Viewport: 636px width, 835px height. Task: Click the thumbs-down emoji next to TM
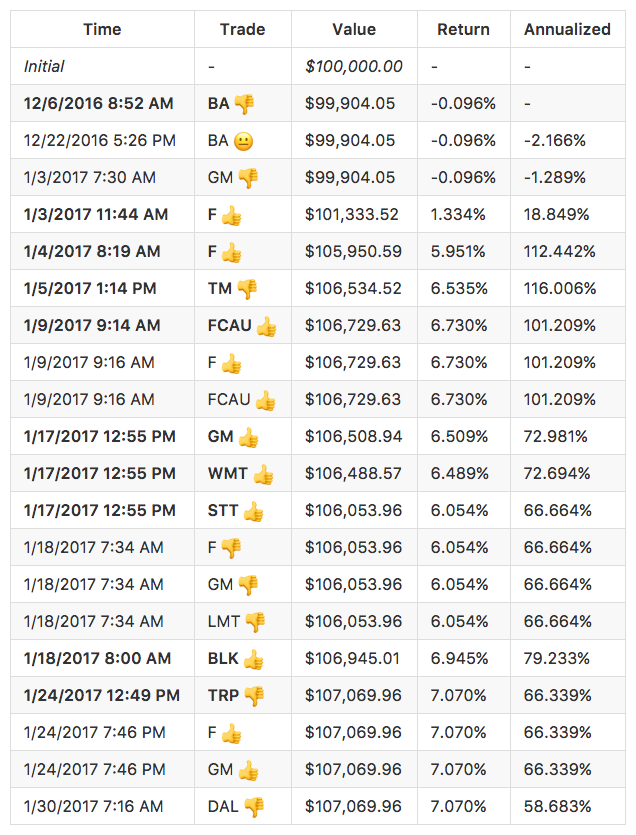(x=247, y=289)
